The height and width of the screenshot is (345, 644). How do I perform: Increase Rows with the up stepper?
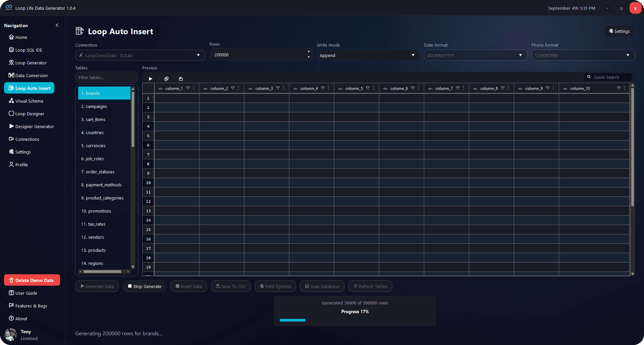click(309, 52)
